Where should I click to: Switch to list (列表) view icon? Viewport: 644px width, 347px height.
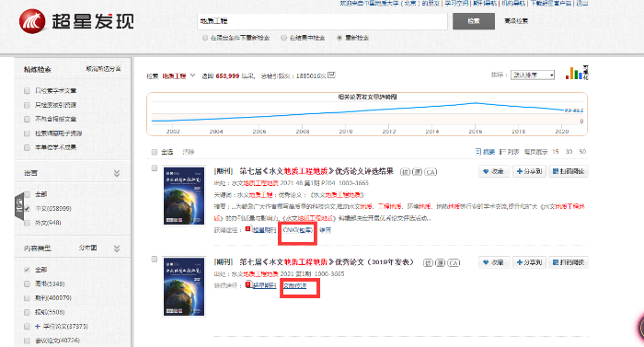pyautogui.click(x=502, y=152)
